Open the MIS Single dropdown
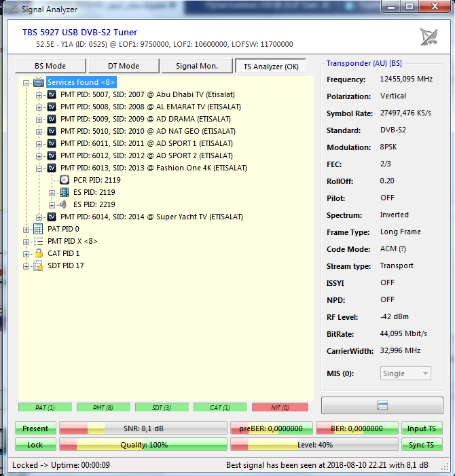The height and width of the screenshot is (476, 455). click(405, 373)
